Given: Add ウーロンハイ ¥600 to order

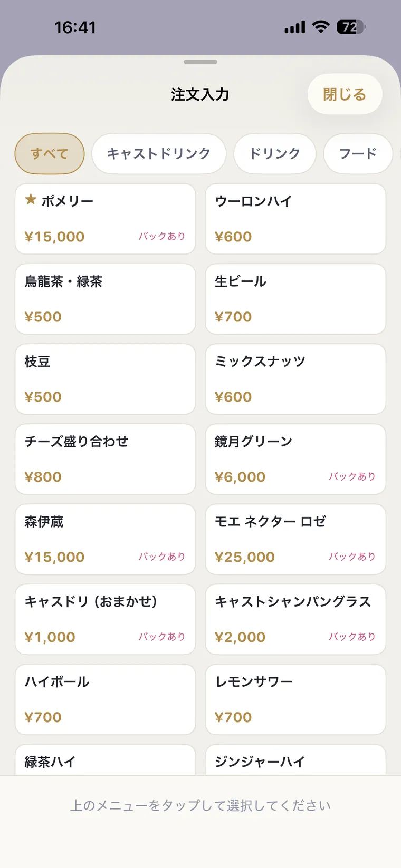Looking at the screenshot, I should (x=295, y=219).
